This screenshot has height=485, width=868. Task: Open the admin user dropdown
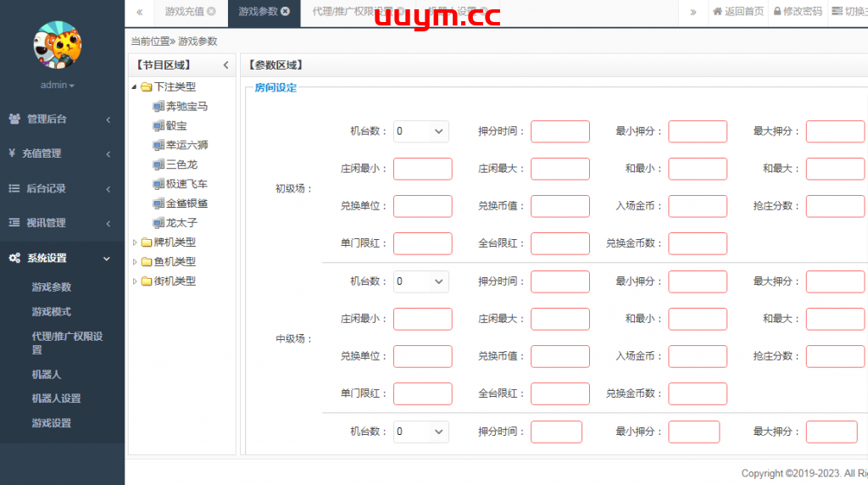point(58,86)
